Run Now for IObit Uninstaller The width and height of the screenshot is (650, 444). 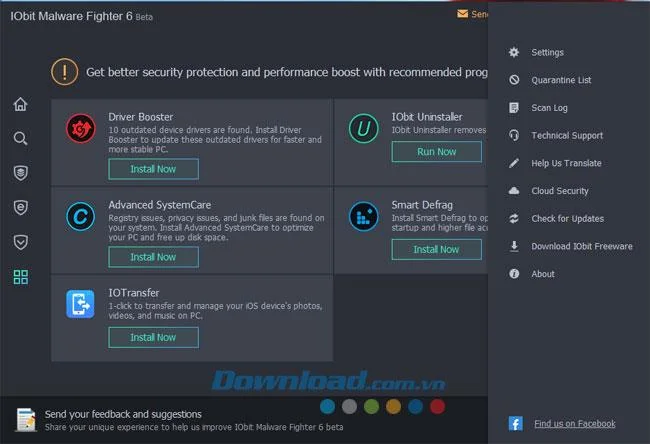point(437,152)
